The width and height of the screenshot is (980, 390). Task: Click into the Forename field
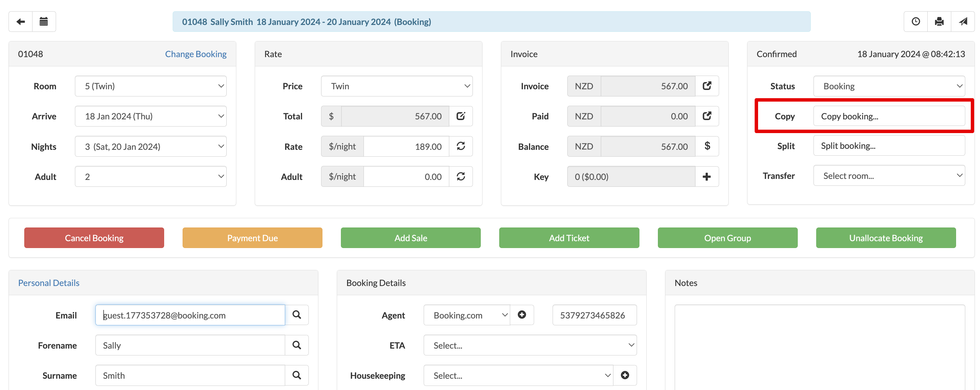[190, 346]
